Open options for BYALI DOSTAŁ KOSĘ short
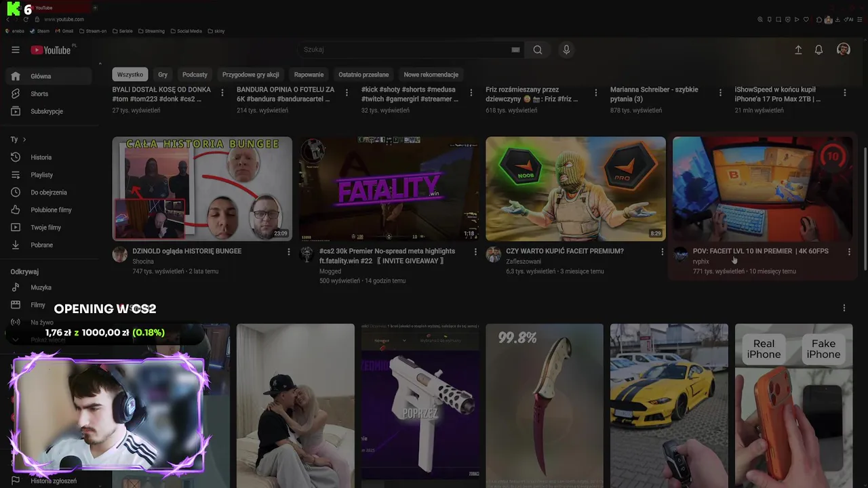This screenshot has width=868, height=488. point(222,93)
